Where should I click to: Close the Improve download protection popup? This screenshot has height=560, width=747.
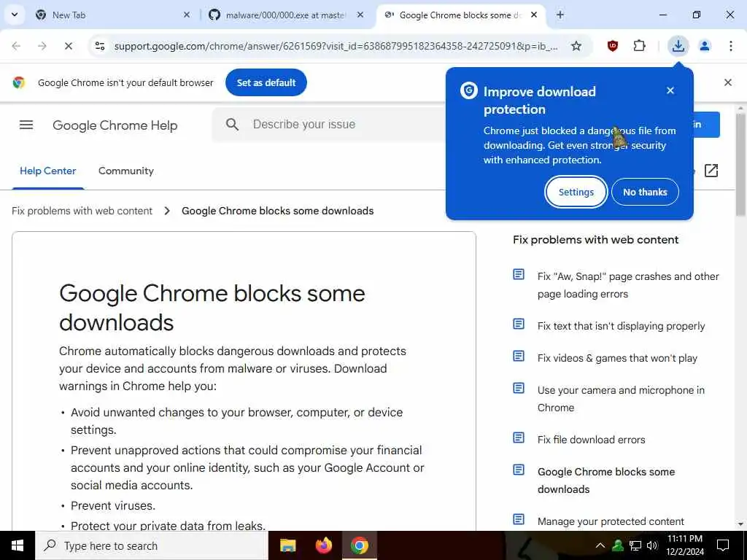tap(670, 90)
